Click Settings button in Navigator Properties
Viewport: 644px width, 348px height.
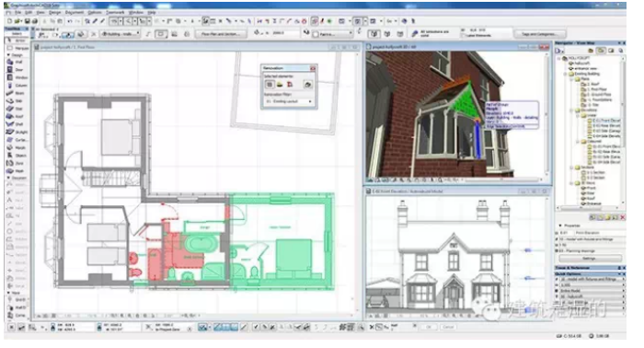(x=590, y=259)
